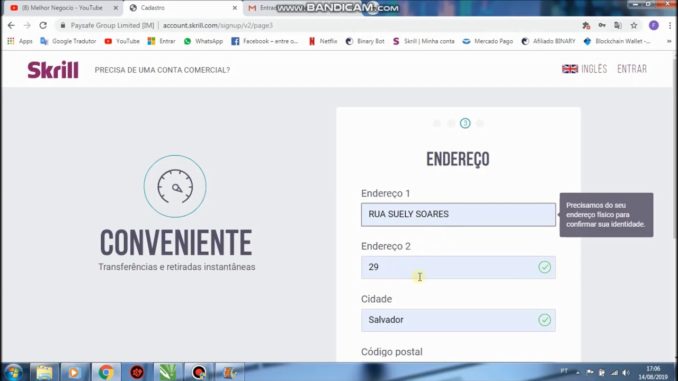Click the translate page icon
Screen dimensions: 678x381
(618, 26)
